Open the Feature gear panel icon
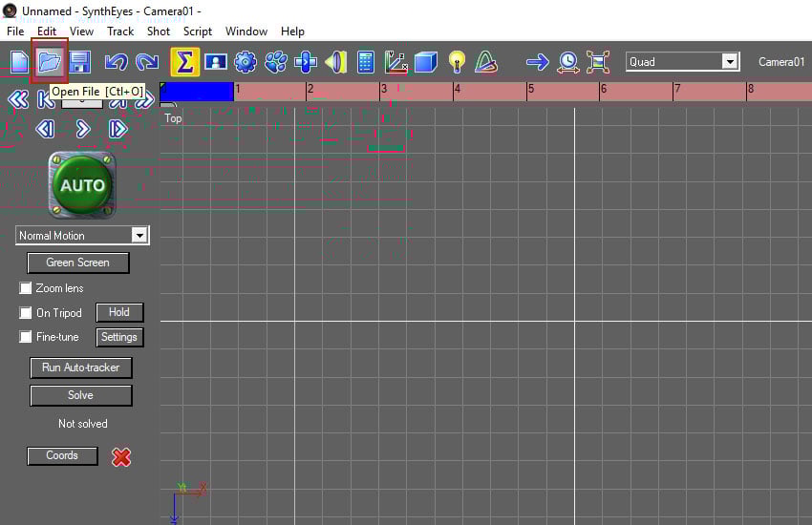This screenshot has height=525, width=812. tap(246, 62)
